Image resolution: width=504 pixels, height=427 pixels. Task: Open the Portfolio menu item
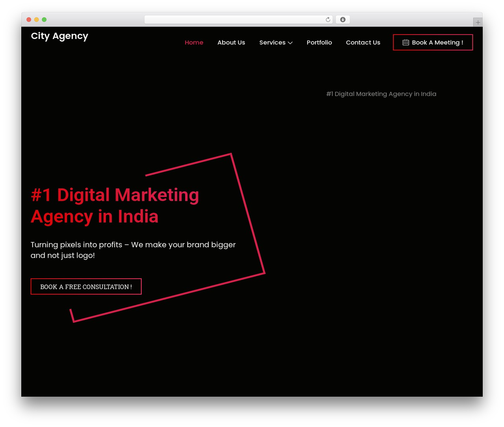(x=319, y=43)
